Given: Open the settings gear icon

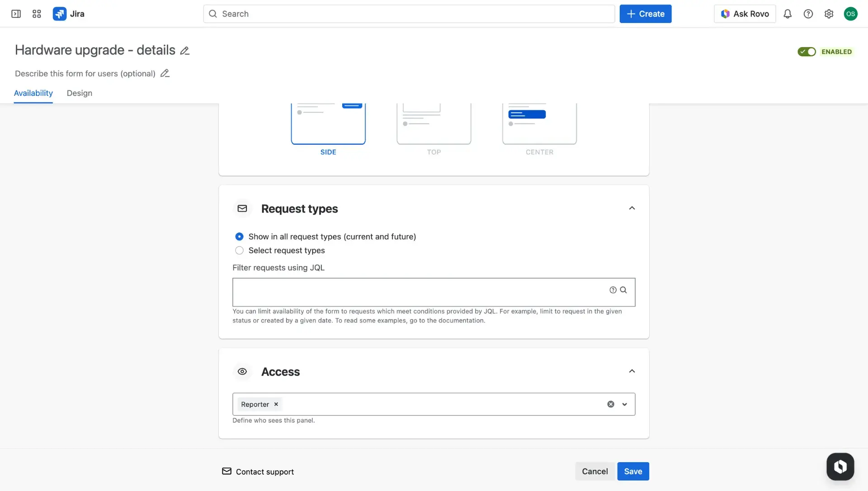Looking at the screenshot, I should coord(829,14).
